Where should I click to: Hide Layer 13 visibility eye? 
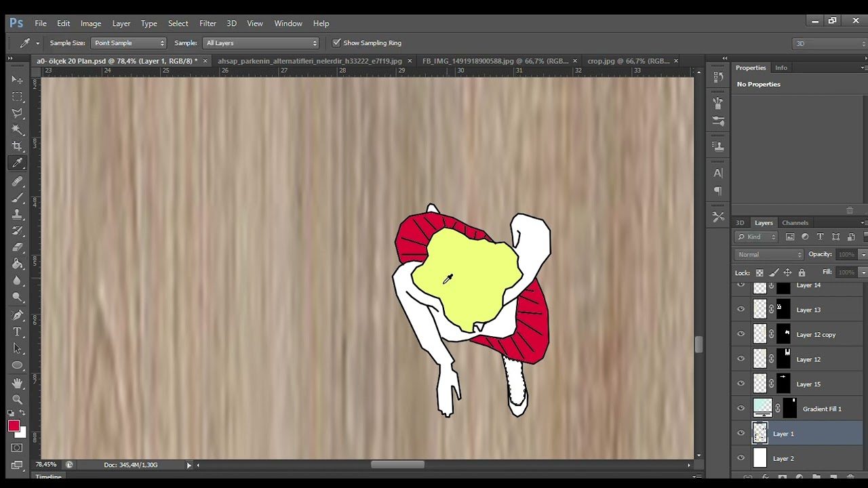coord(741,310)
